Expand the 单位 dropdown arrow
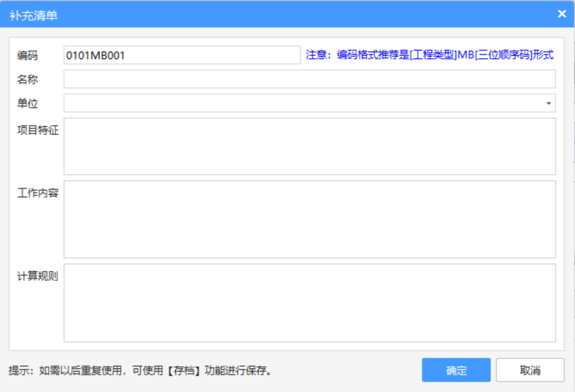575x392 pixels. pos(549,104)
